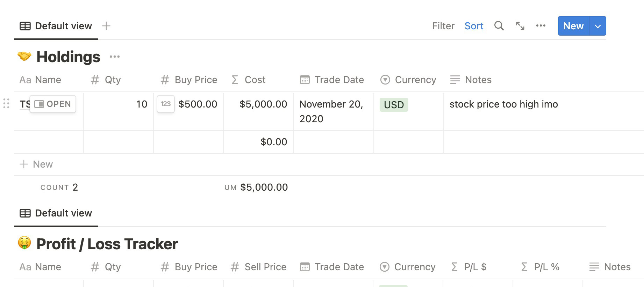Screen dimensions: 644x287
Task: Open the Trade Date column header in Holdings
Action: [x=332, y=80]
